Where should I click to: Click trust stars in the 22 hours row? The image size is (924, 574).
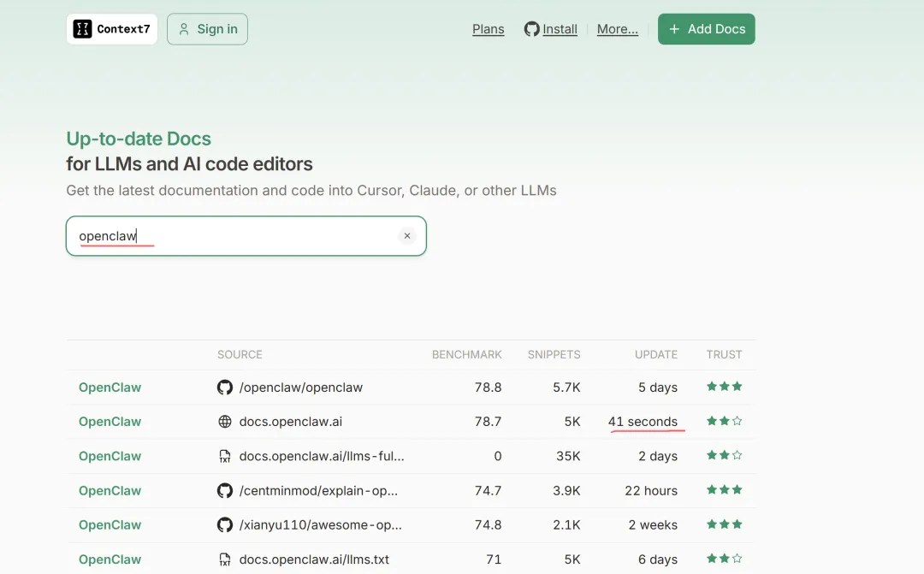point(725,489)
